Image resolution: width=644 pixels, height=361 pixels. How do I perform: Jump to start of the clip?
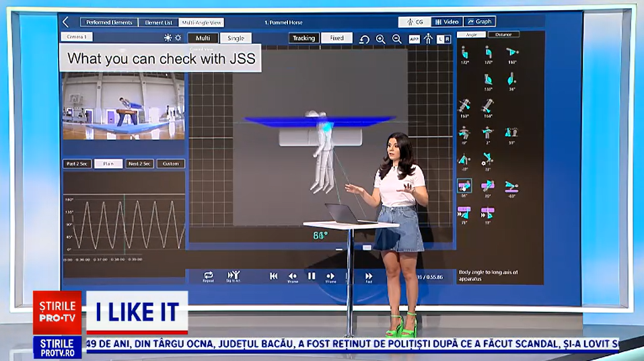click(273, 276)
